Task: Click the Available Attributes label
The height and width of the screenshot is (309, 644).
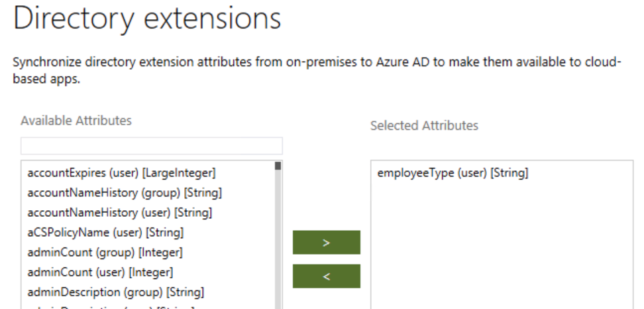Action: [x=76, y=121]
